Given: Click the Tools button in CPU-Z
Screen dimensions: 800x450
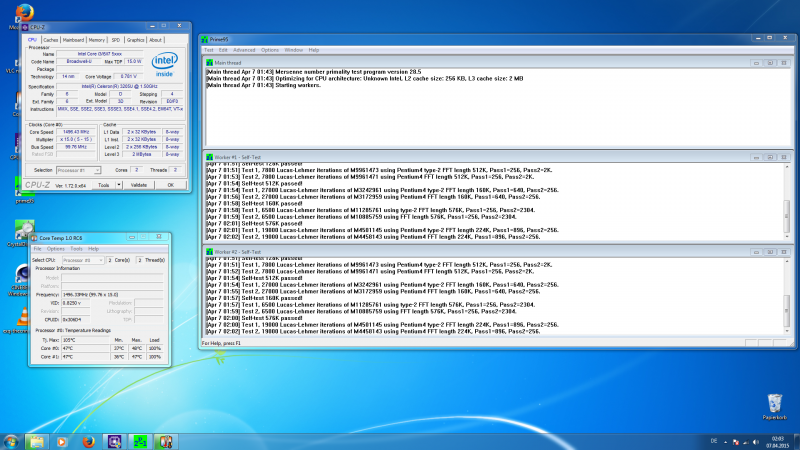Looking at the screenshot, I should pyautogui.click(x=104, y=185).
